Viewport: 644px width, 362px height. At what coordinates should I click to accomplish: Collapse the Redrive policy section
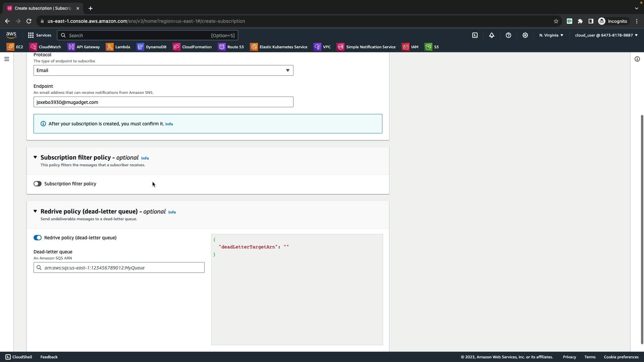[35, 211]
